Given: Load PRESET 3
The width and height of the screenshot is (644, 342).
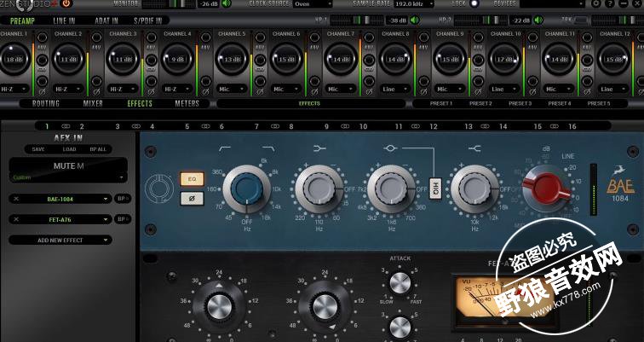Looking at the screenshot, I should (520, 103).
